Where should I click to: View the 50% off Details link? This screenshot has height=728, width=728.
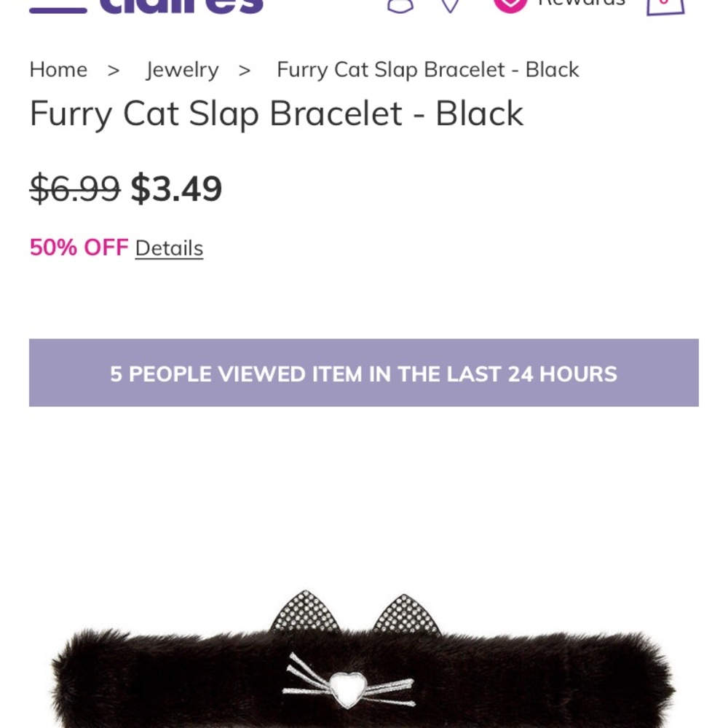169,248
